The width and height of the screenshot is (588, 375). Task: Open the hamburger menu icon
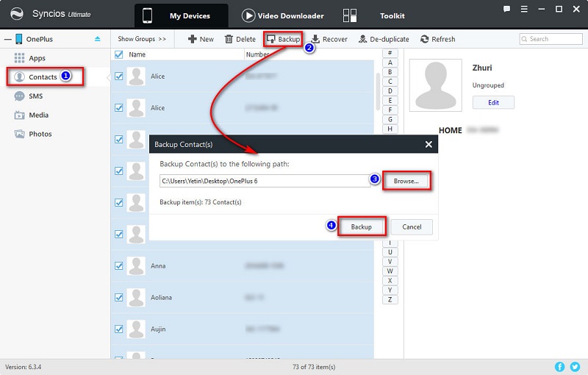coord(524,9)
